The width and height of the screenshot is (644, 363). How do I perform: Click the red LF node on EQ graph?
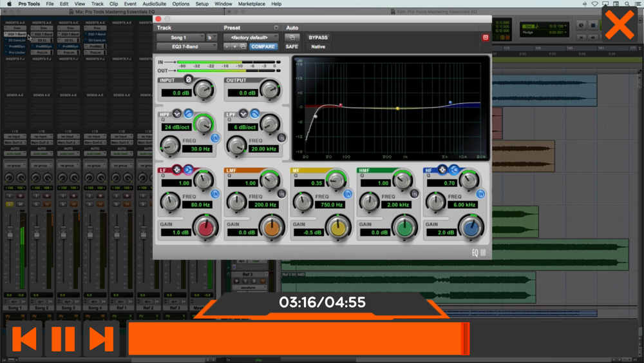click(x=341, y=105)
